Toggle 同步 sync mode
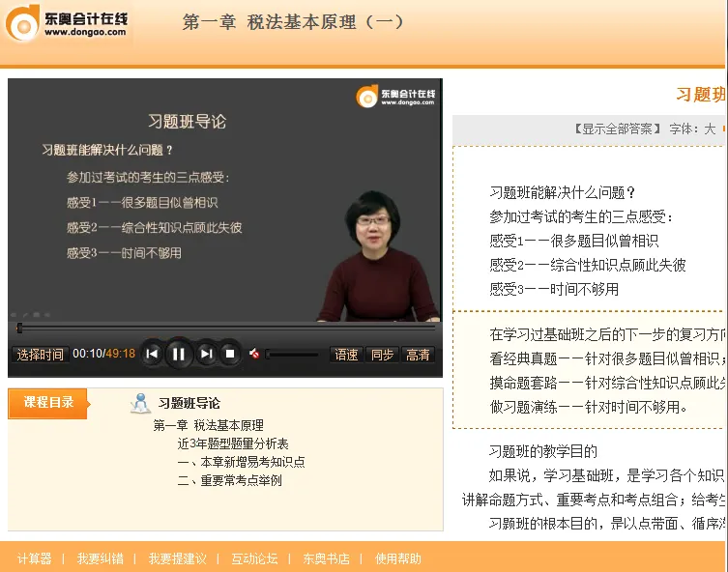728x572 pixels. 382,355
